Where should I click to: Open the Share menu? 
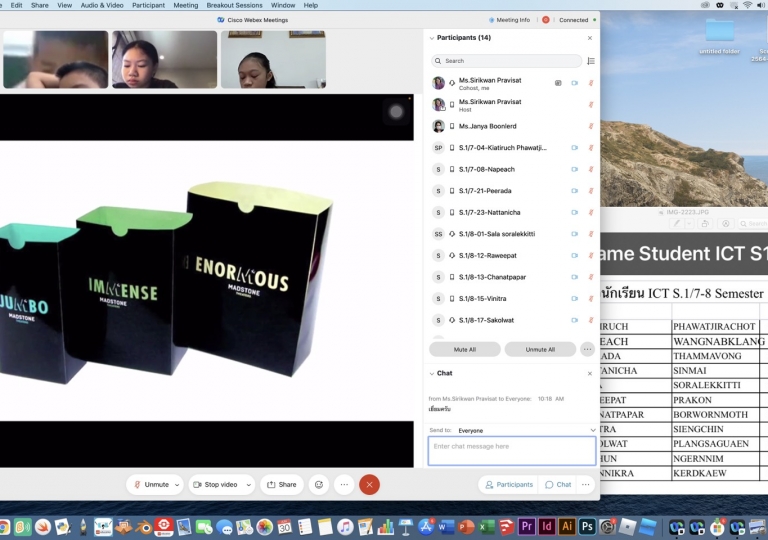coord(40,5)
